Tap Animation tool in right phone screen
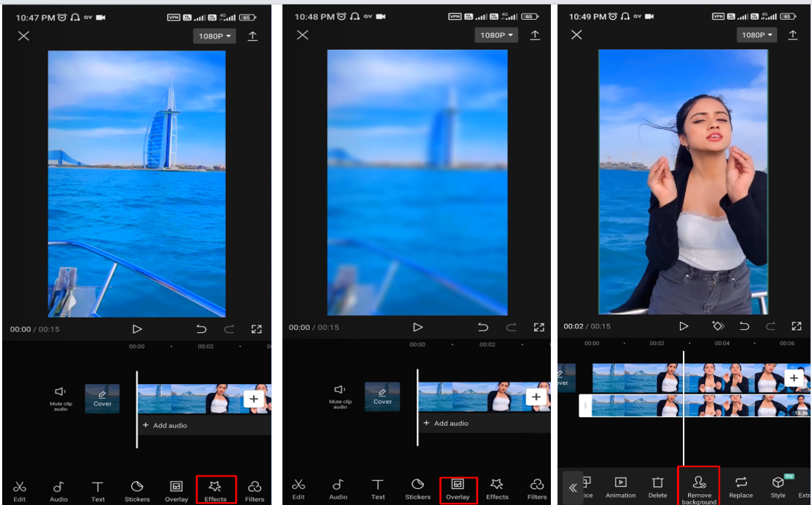This screenshot has width=812, height=505. coord(621,488)
